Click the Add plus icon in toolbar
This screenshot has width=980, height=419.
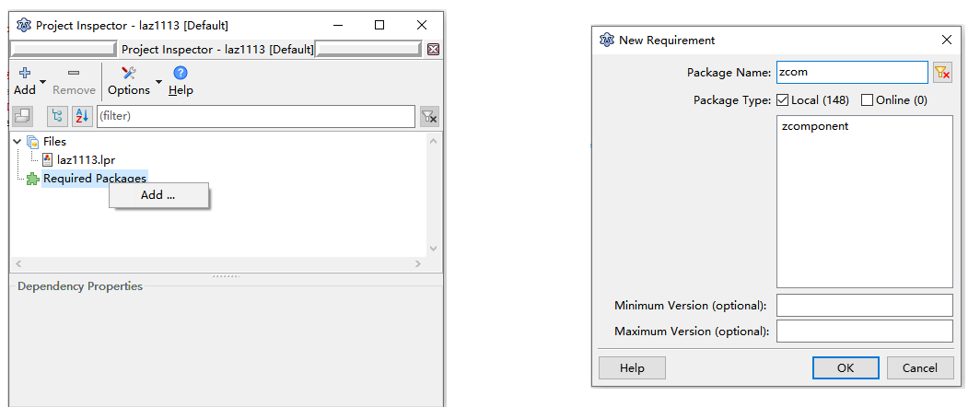tap(24, 73)
